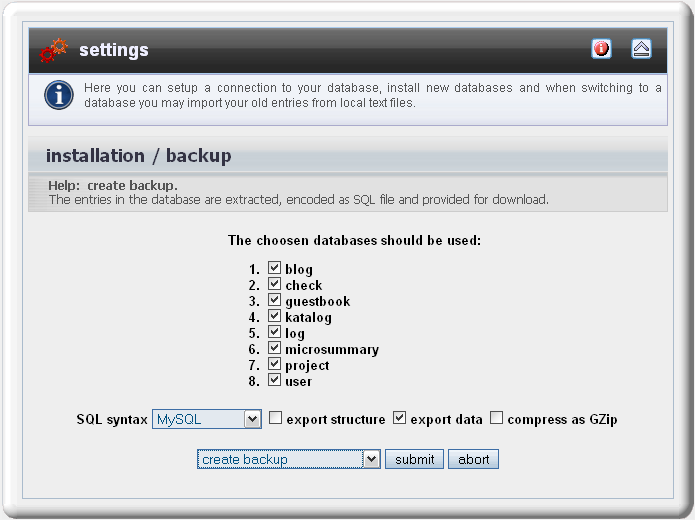
Task: Uncheck the user database checkbox
Action: click(x=274, y=380)
